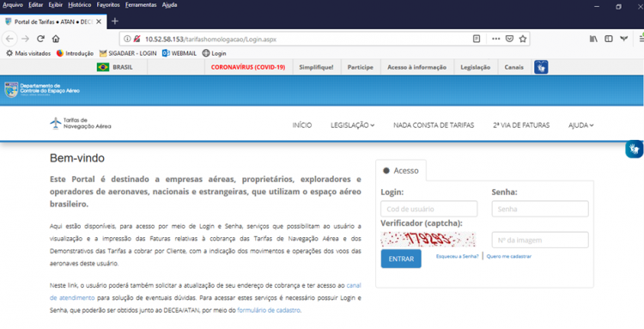Click the Bem-vindo heading
The image size is (644, 329).
[77, 158]
